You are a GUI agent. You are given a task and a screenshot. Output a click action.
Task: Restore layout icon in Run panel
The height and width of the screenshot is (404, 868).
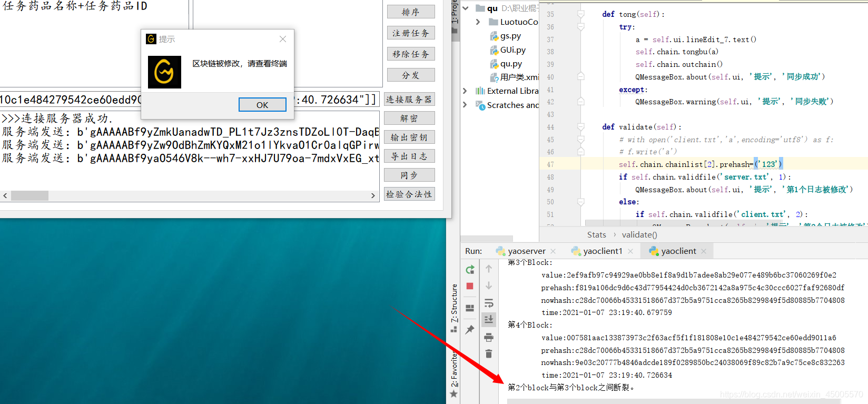(470, 308)
